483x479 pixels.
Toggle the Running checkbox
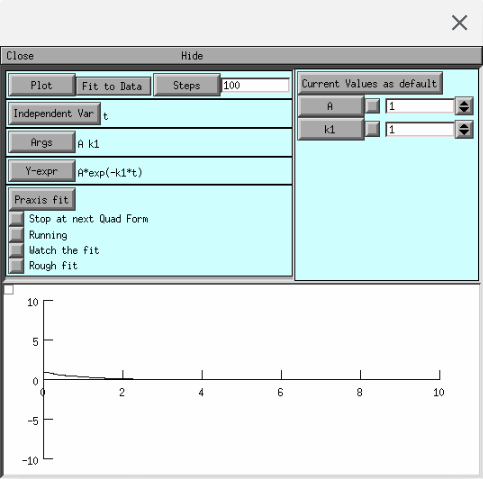click(16, 235)
